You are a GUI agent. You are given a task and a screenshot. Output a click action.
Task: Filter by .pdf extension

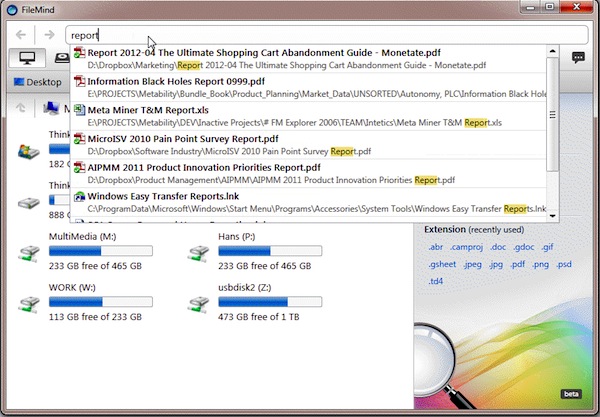(x=518, y=264)
